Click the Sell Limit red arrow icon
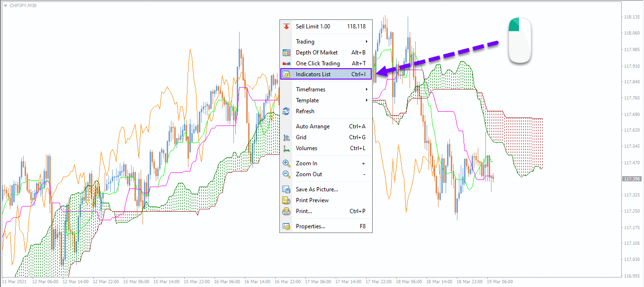Image resolution: width=644 pixels, height=287 pixels. pyautogui.click(x=286, y=27)
